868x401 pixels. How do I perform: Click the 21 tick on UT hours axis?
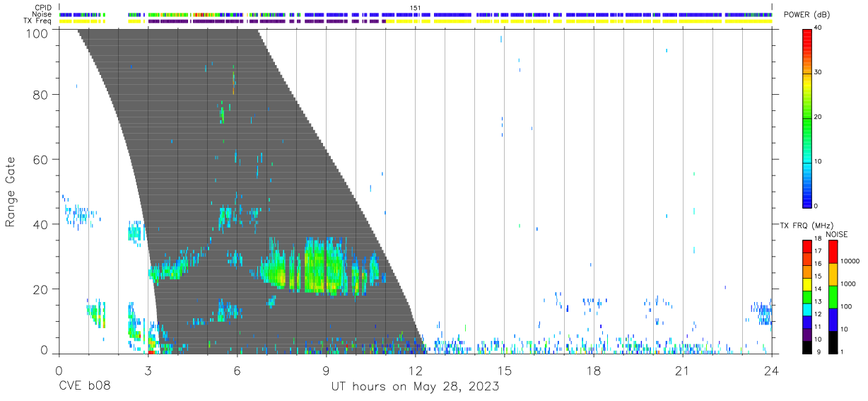click(x=682, y=371)
